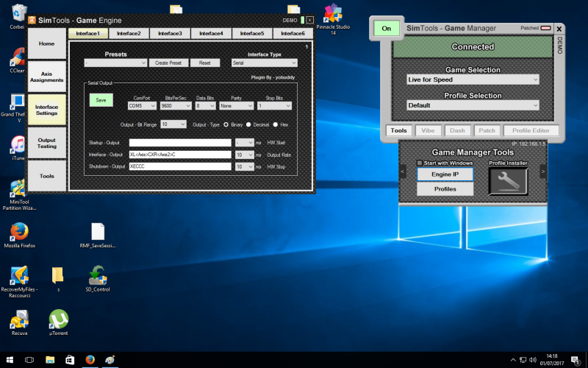Open the Output Bit Range dropdown
This screenshot has height=368, width=588.
173,124
